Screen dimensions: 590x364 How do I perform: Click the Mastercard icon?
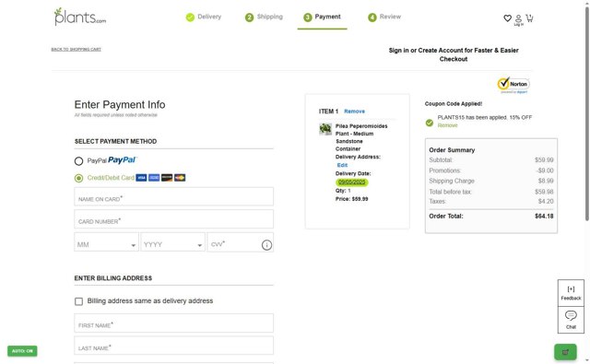coord(180,178)
